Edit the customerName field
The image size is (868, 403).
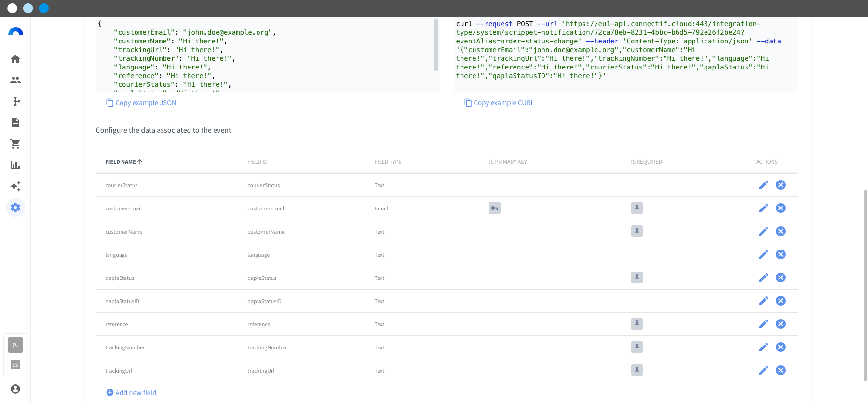pyautogui.click(x=763, y=231)
